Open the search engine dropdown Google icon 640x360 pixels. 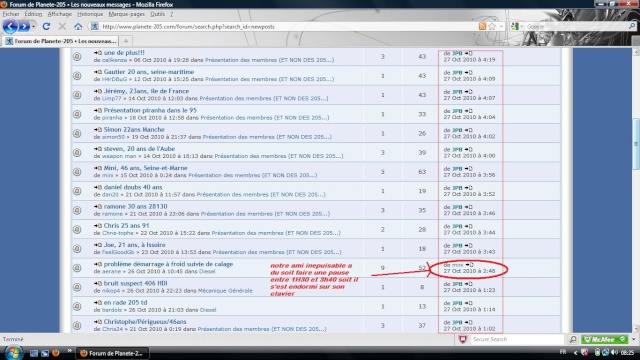point(515,27)
